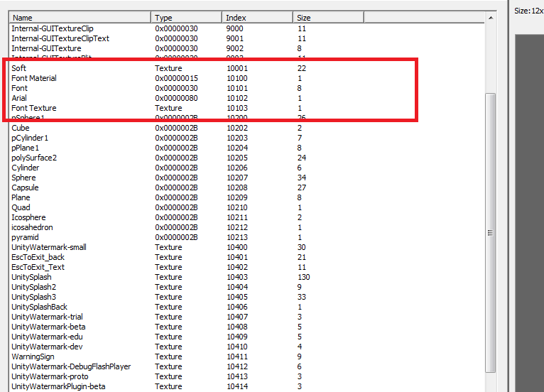Select the polySurface2 entry
Viewport: 544px width, 392px height.
[34, 158]
